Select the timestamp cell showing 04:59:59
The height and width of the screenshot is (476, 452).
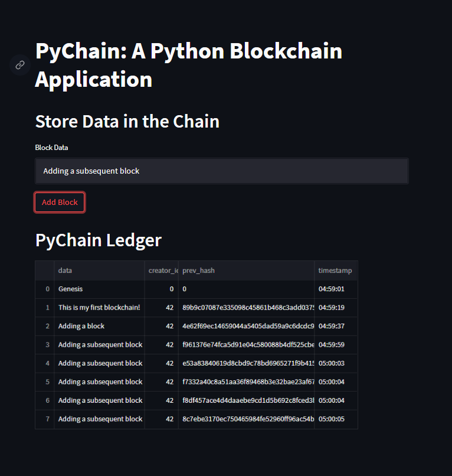tap(335, 344)
